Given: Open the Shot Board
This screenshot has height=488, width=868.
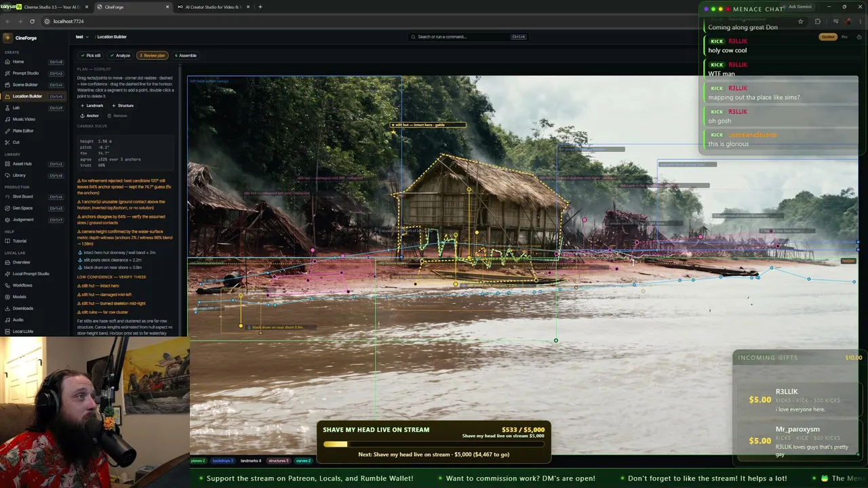Looking at the screenshot, I should click(x=22, y=197).
